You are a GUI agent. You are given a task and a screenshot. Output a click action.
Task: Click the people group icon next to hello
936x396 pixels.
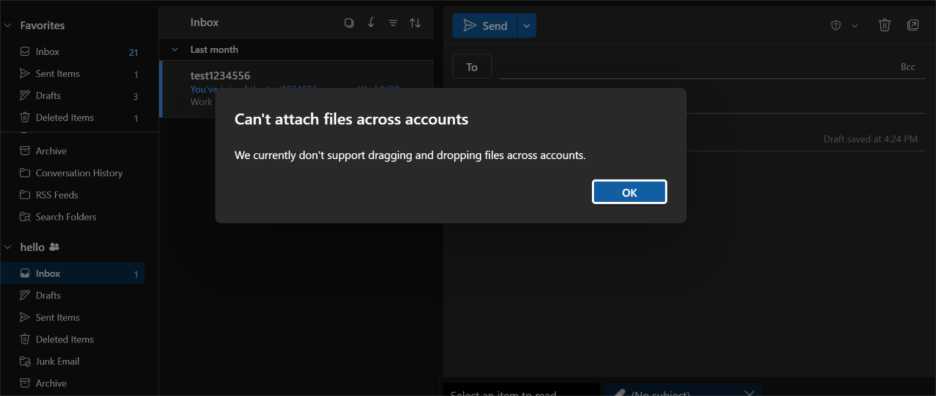pyautogui.click(x=54, y=247)
